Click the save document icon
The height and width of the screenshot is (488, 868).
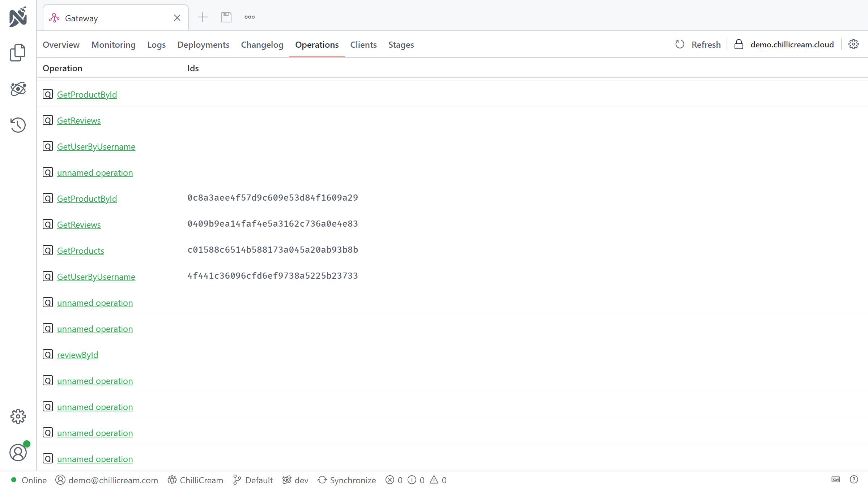coord(226,17)
